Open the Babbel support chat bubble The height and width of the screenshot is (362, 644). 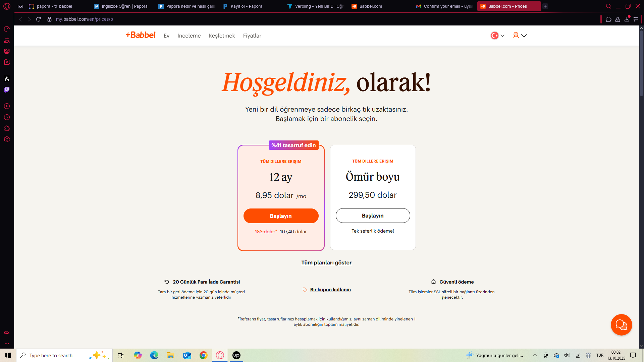(621, 324)
